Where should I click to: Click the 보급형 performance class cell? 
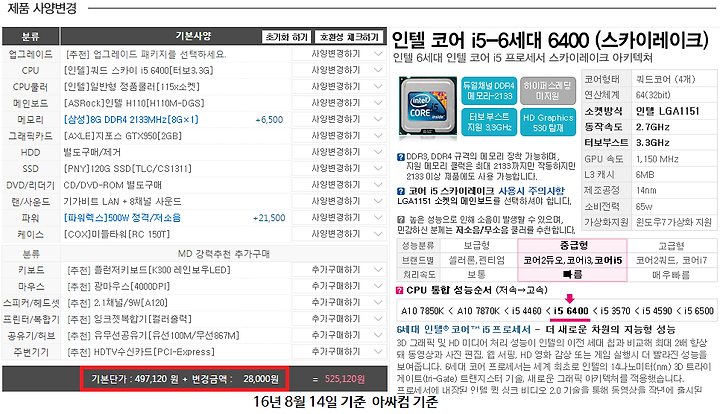[477, 246]
